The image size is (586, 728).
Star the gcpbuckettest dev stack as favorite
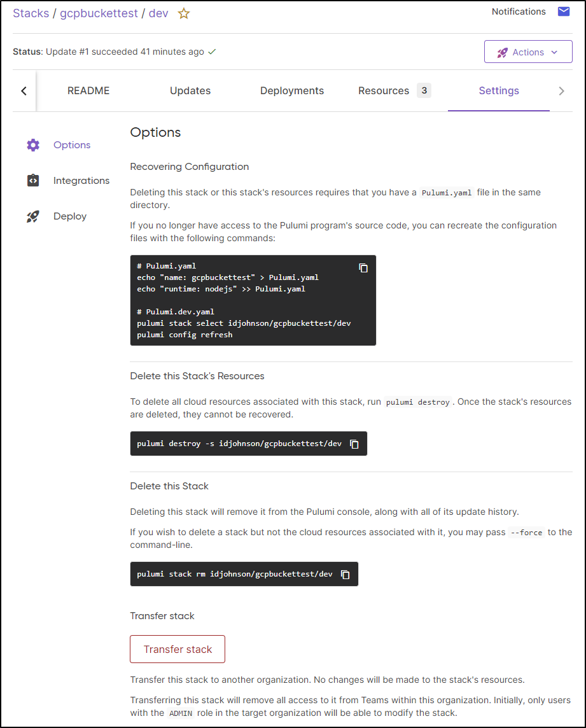(x=184, y=13)
